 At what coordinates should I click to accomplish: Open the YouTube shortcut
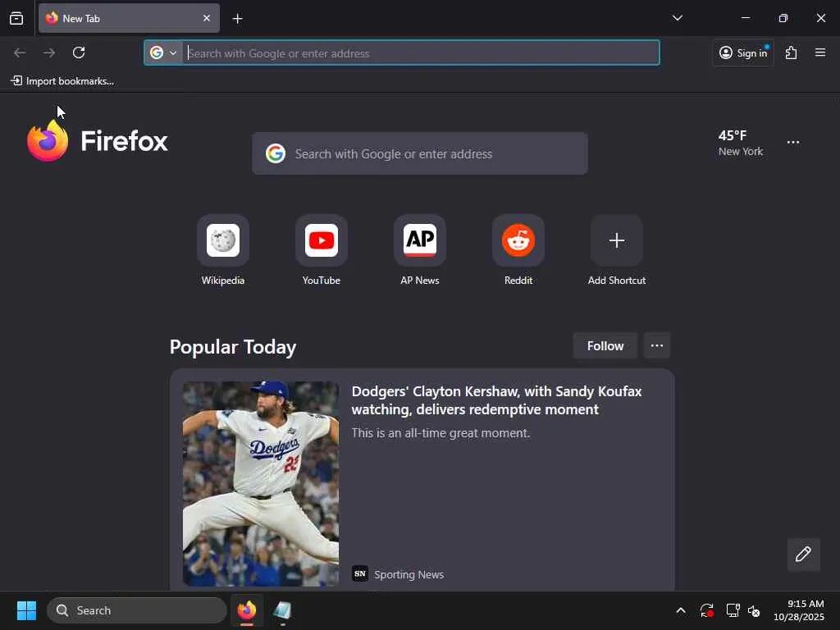(322, 251)
